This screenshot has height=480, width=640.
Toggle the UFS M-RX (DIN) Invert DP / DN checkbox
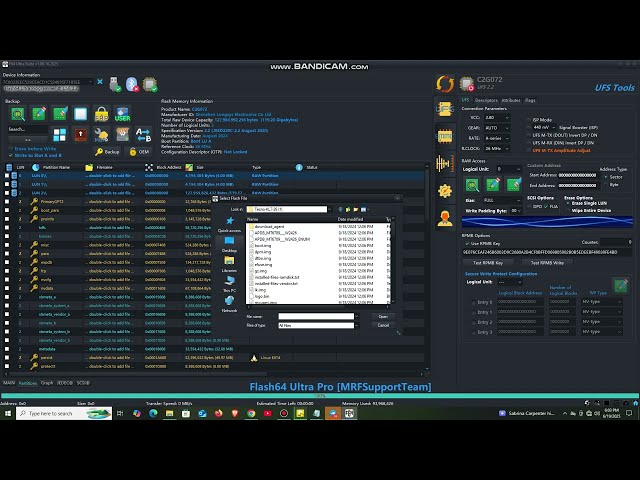529,143
